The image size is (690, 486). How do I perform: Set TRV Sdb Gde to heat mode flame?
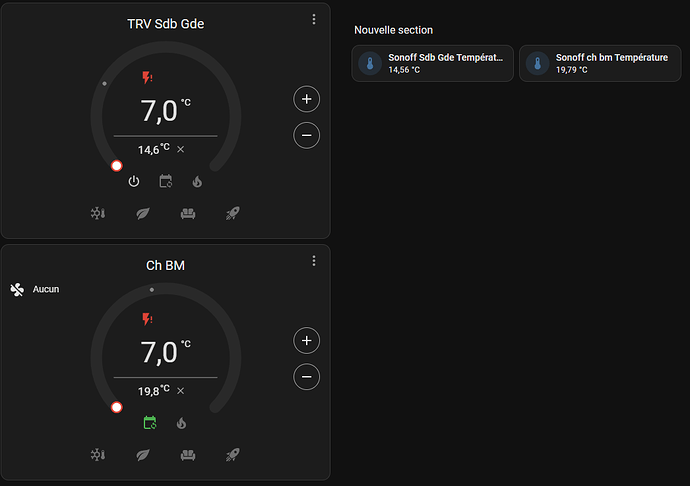pyautogui.click(x=197, y=181)
